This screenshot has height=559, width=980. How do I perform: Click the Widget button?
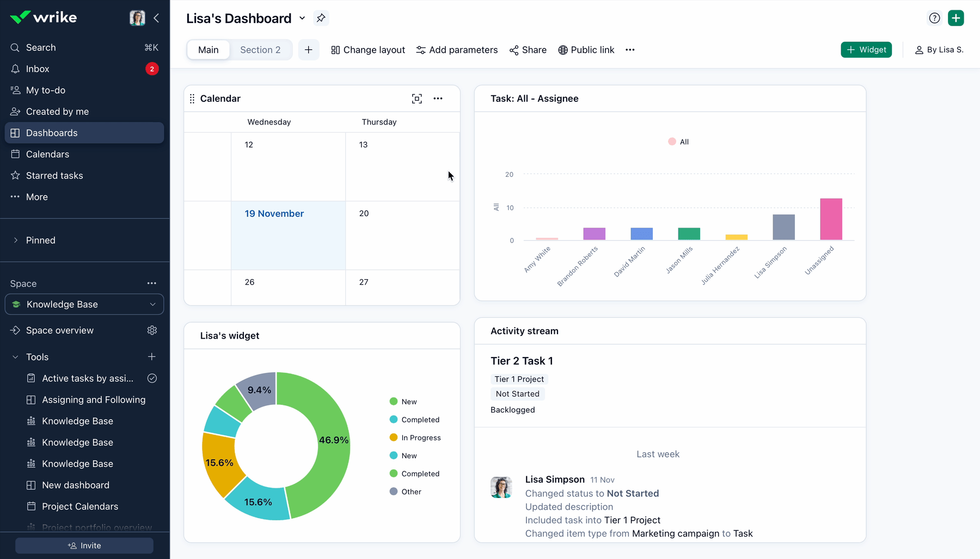point(866,50)
